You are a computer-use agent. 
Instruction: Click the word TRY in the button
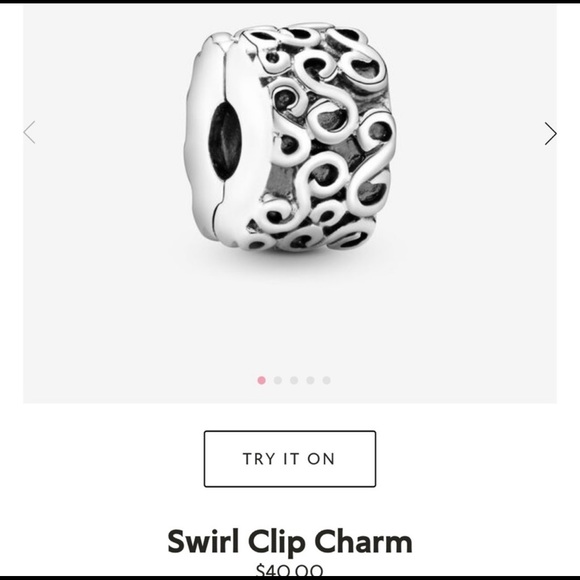tap(259, 459)
